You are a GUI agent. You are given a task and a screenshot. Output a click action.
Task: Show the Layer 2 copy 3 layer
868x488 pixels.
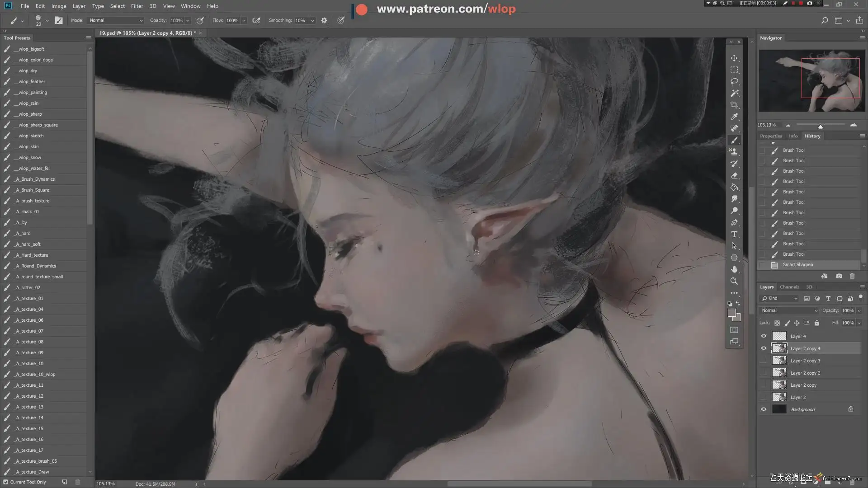(764, 361)
